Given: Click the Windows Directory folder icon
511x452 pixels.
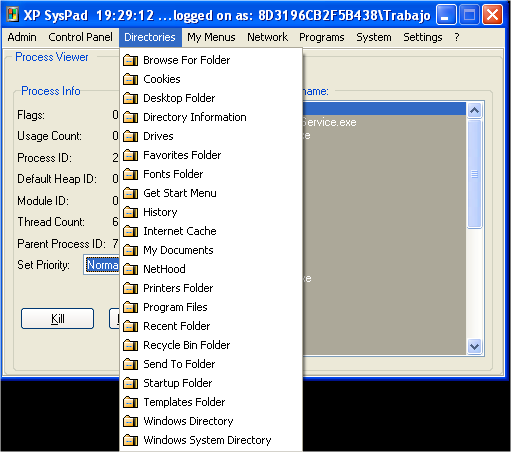Looking at the screenshot, I should click(130, 421).
